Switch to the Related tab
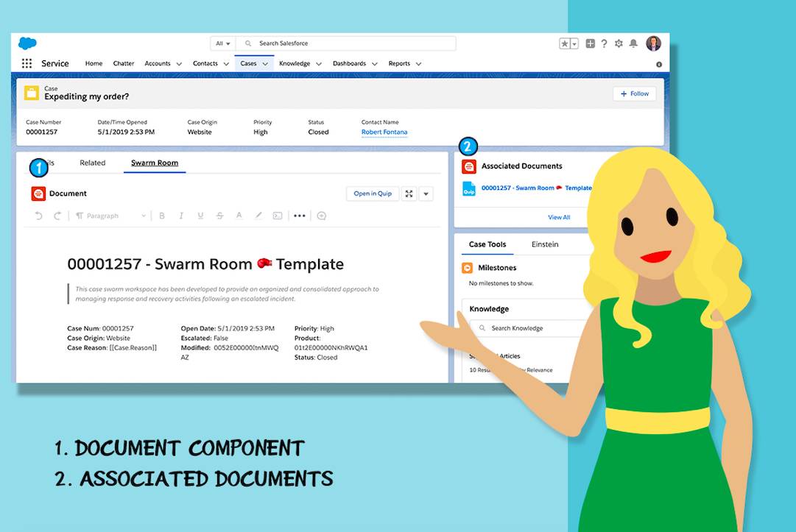The width and height of the screenshot is (796, 532). [92, 163]
